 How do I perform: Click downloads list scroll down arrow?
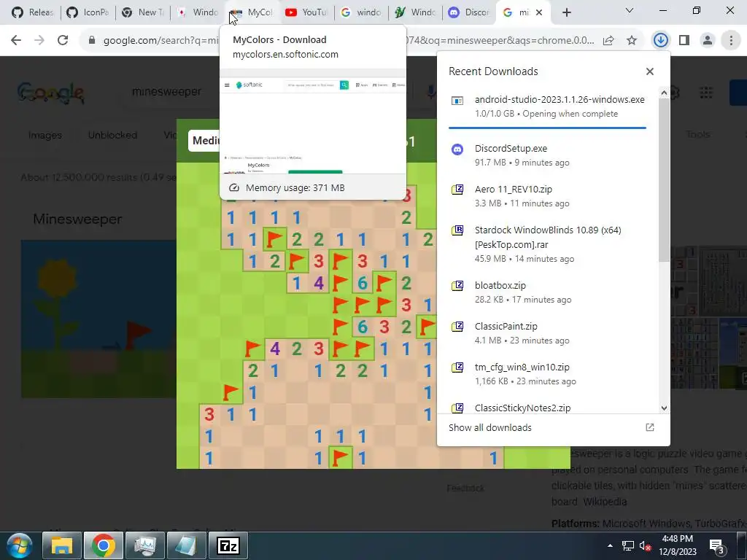click(664, 408)
